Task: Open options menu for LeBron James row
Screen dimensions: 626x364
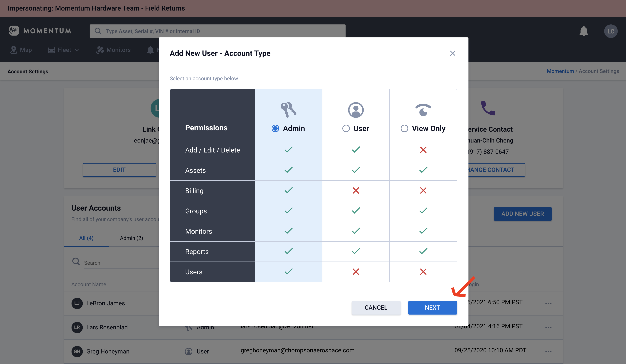Action: [548, 303]
